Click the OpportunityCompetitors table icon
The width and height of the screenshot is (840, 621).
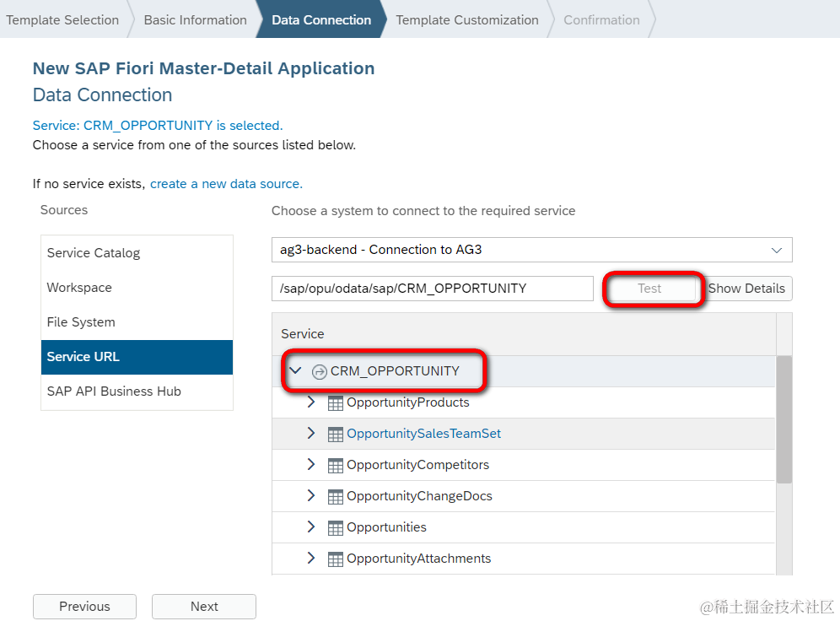[x=336, y=465]
